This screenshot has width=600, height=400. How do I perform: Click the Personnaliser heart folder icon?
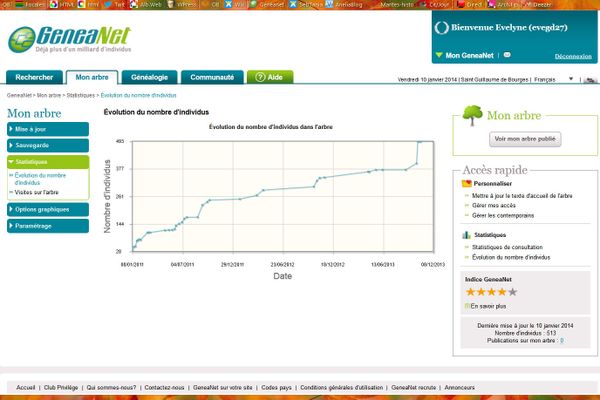466,183
